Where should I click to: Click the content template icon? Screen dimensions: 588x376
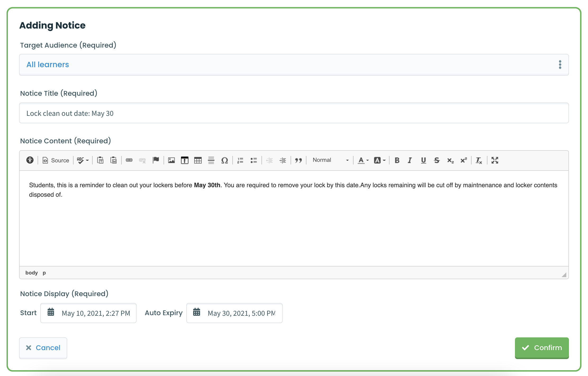point(185,160)
